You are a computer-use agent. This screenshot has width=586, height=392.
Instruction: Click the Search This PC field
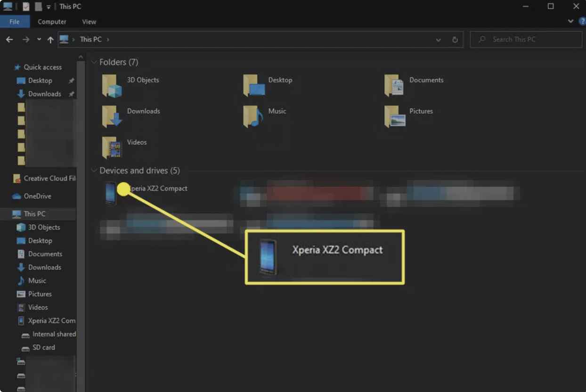point(526,40)
